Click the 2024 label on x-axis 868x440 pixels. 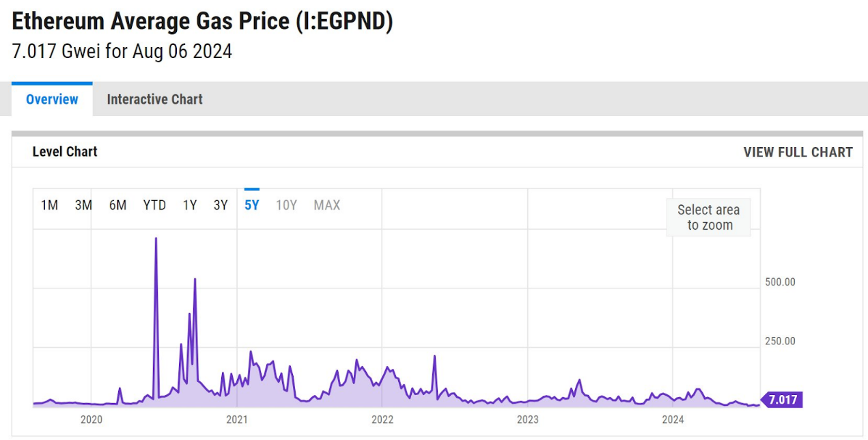[x=673, y=420]
